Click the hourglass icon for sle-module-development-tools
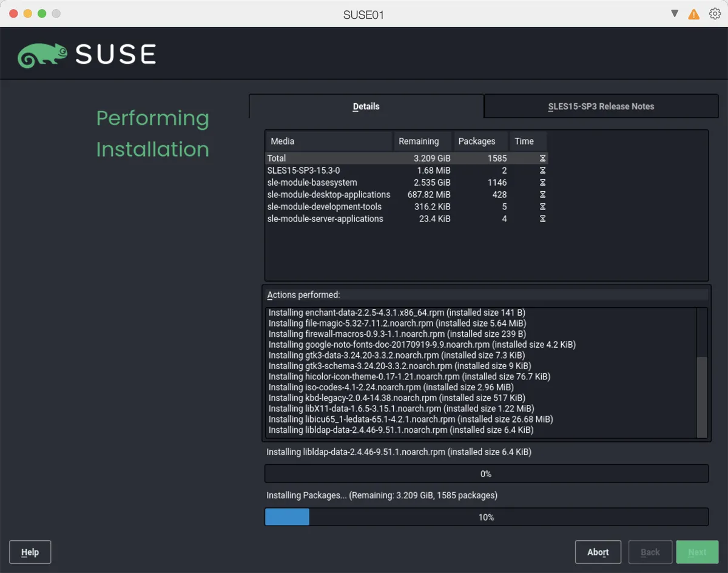The width and height of the screenshot is (728, 573). tap(543, 206)
